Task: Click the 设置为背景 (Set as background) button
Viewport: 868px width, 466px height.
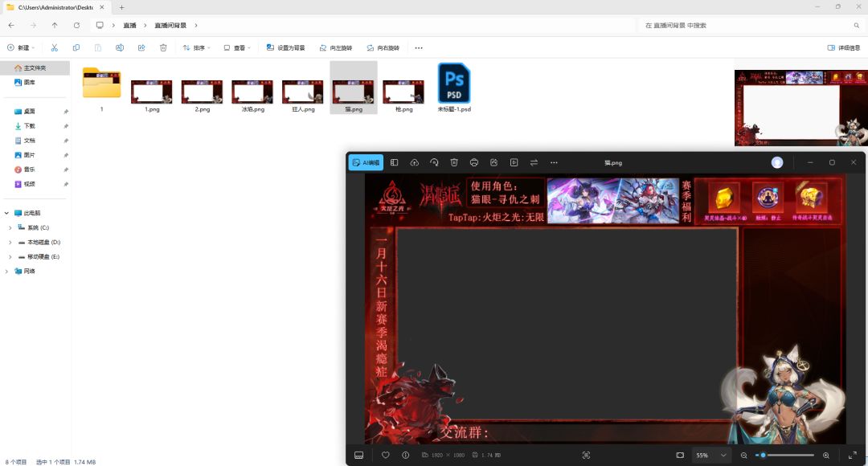Action: click(x=285, y=47)
